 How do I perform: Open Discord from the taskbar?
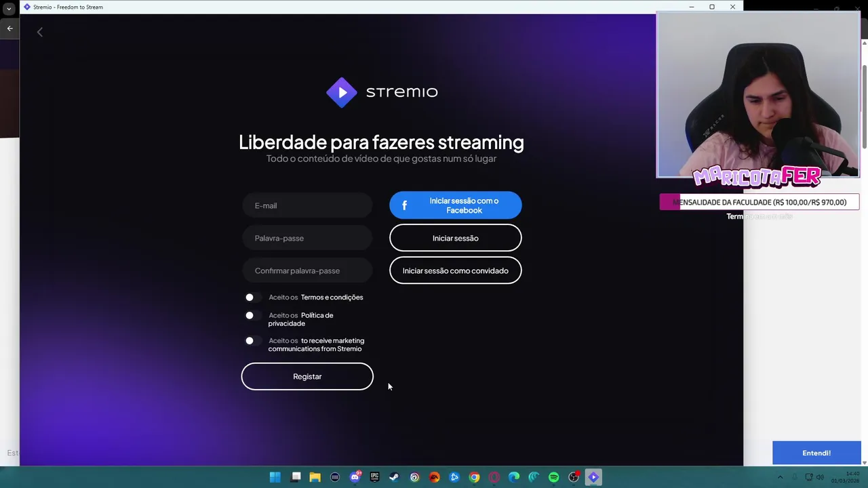click(x=355, y=477)
